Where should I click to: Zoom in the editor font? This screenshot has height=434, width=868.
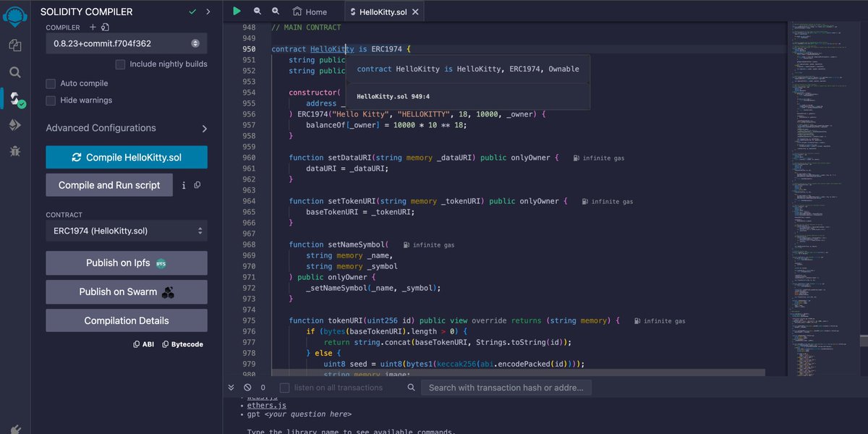pyautogui.click(x=276, y=11)
